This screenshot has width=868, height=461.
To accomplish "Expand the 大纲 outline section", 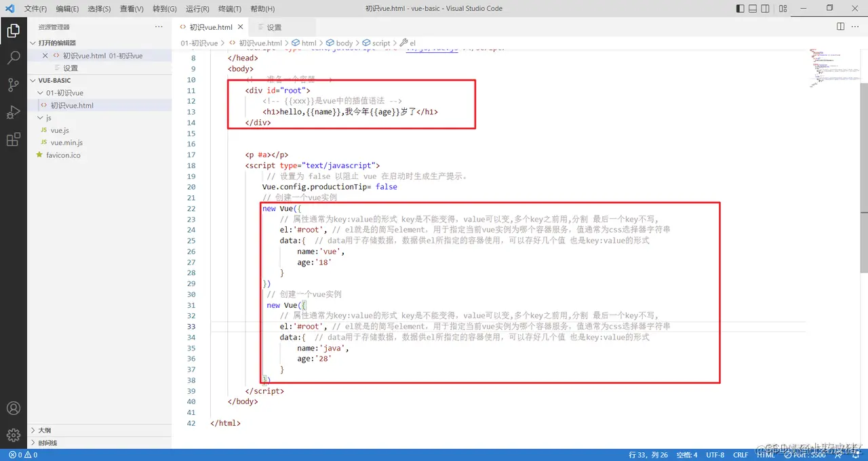I will [x=33, y=430].
